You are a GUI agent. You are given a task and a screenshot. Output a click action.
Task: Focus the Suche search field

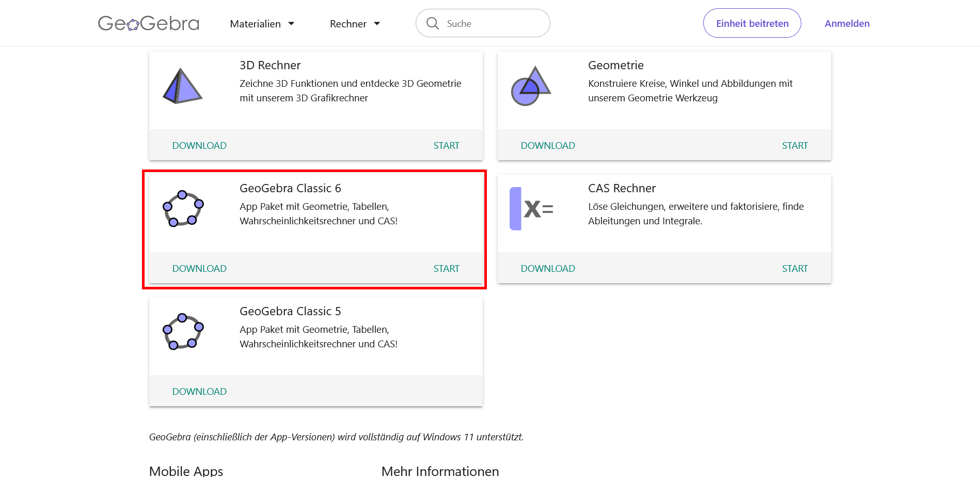click(483, 23)
